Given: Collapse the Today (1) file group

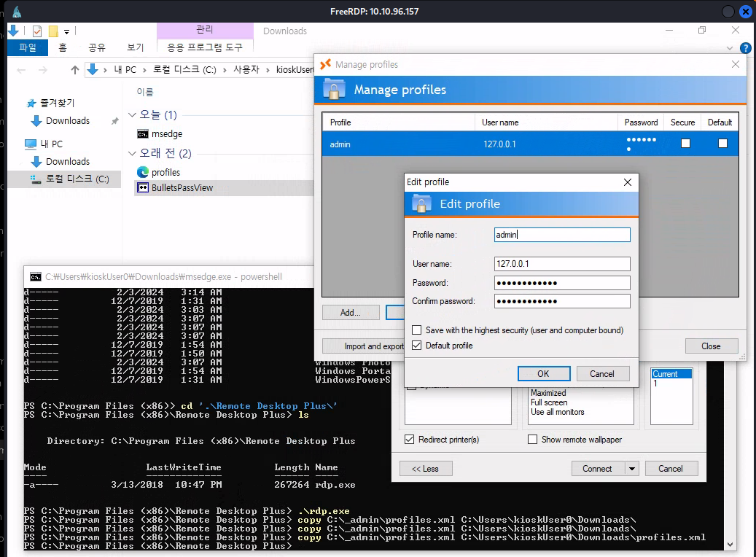Looking at the screenshot, I should click(132, 115).
